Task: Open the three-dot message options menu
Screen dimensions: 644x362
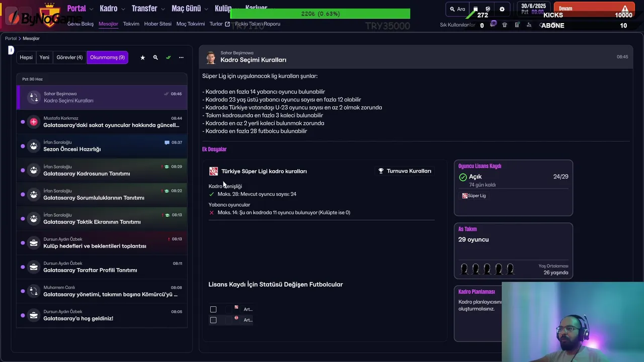Action: (181, 57)
